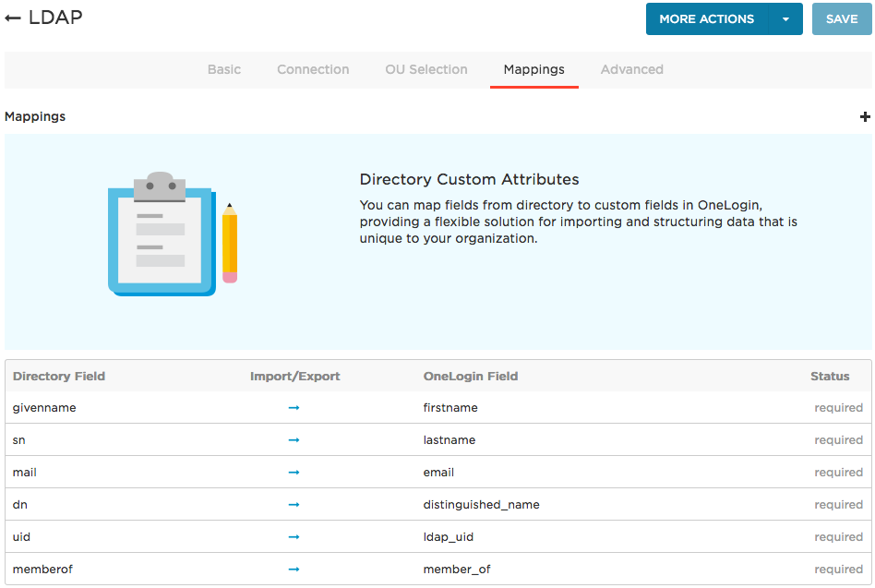Screen dimensions: 875x588
Task: Click the ldap_uid OneLogin field
Action: [448, 537]
